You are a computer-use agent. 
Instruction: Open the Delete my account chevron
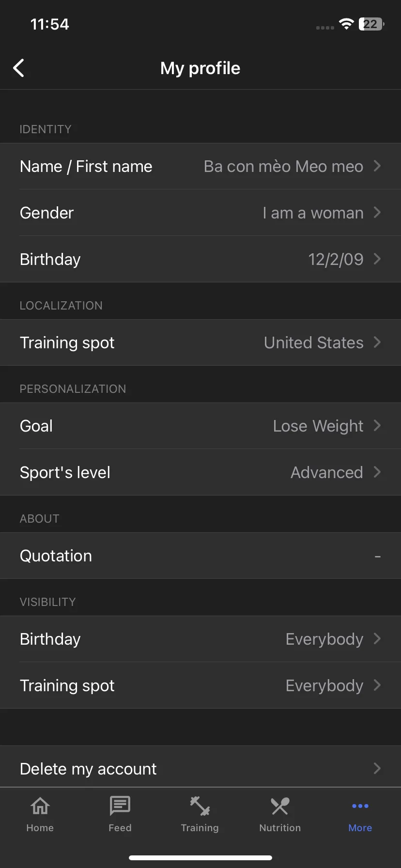tap(377, 768)
